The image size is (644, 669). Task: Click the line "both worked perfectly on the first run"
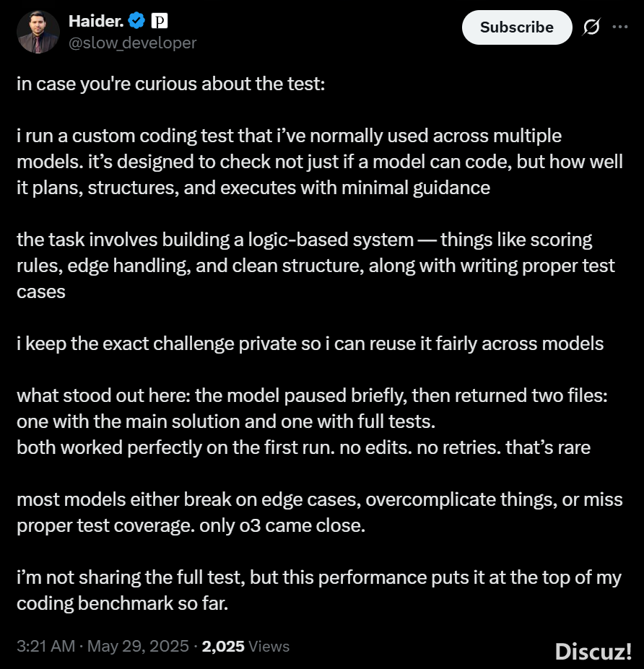coord(303,447)
